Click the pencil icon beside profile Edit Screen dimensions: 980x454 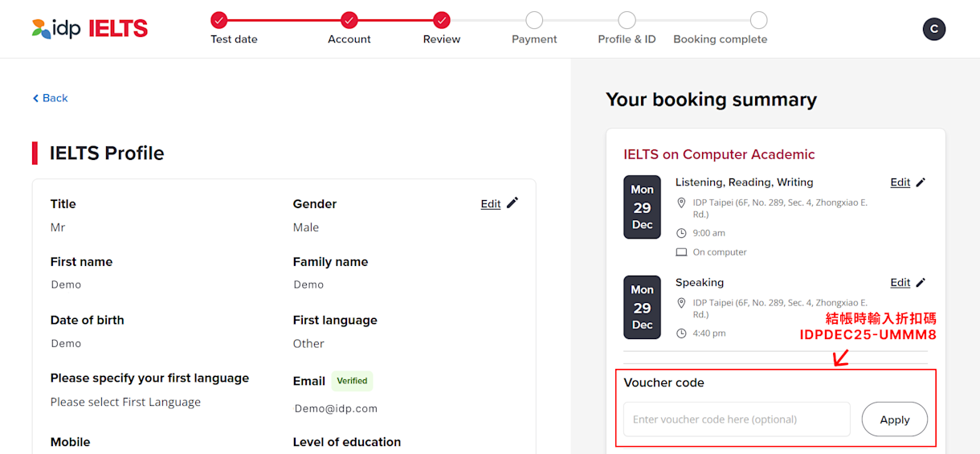(512, 202)
